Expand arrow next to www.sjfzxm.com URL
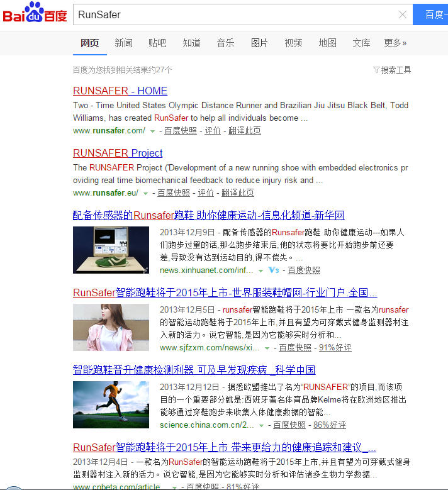Screen dimensions: 448x490 267,348
